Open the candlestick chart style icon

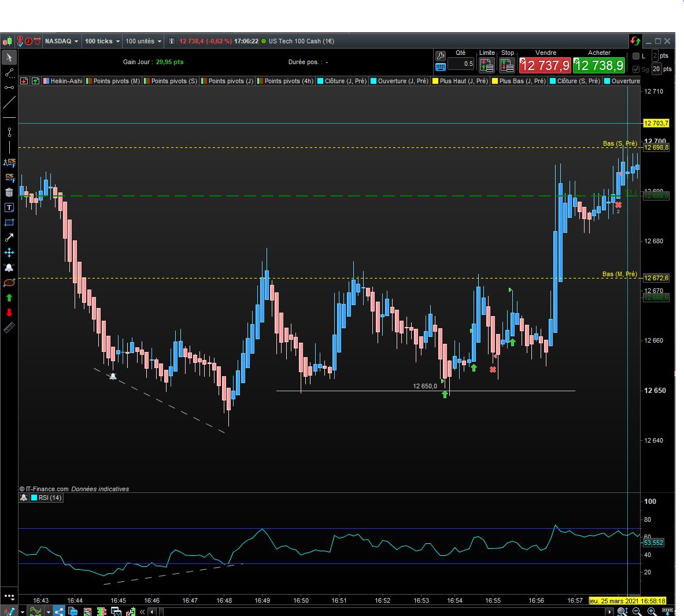pos(8,42)
